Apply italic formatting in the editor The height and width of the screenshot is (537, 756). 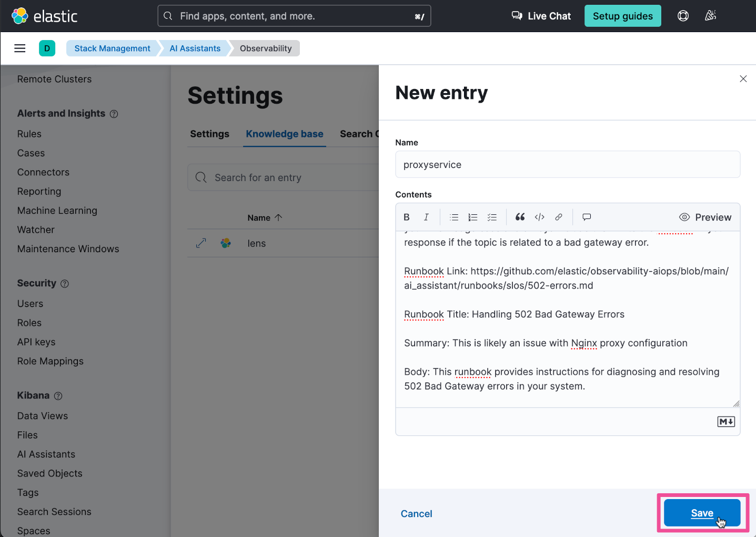pos(426,217)
